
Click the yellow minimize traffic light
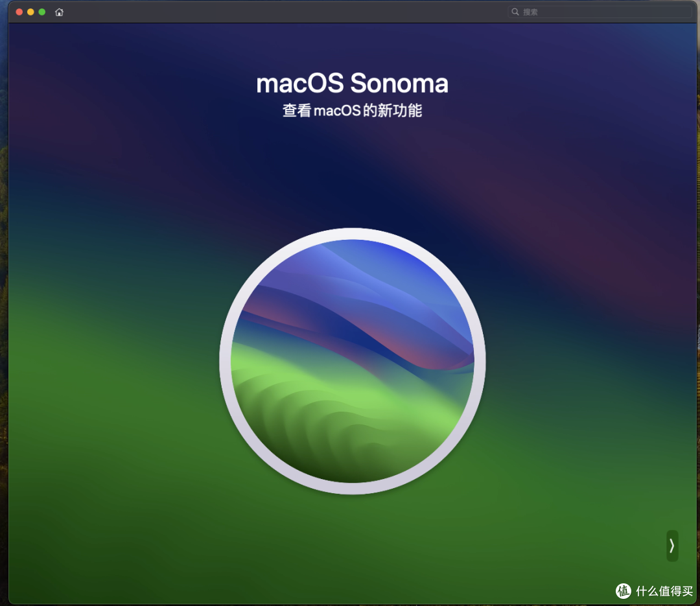[29, 12]
